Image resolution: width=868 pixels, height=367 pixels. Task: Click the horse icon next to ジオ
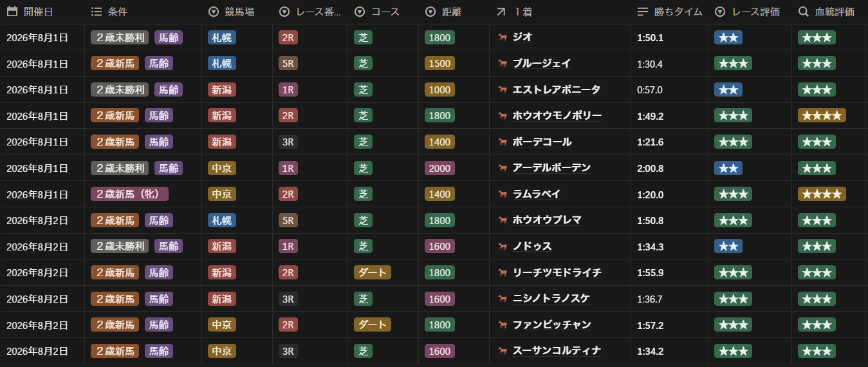coord(503,37)
